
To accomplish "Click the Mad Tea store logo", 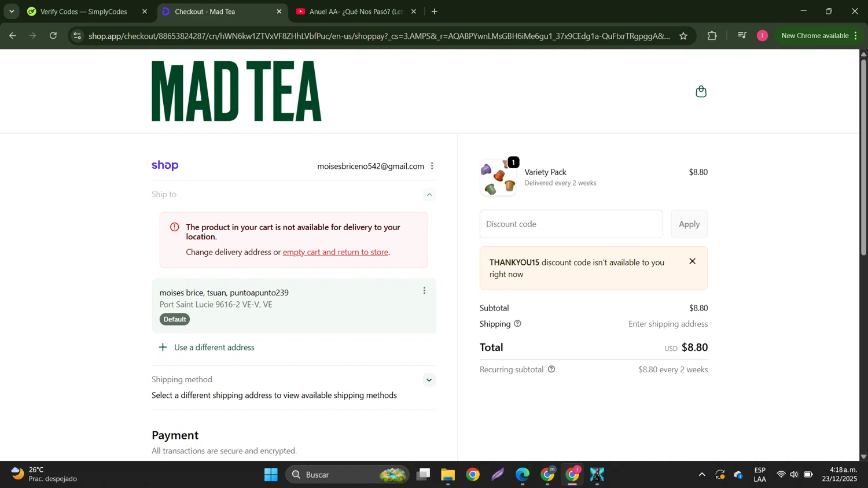I will coord(236,91).
